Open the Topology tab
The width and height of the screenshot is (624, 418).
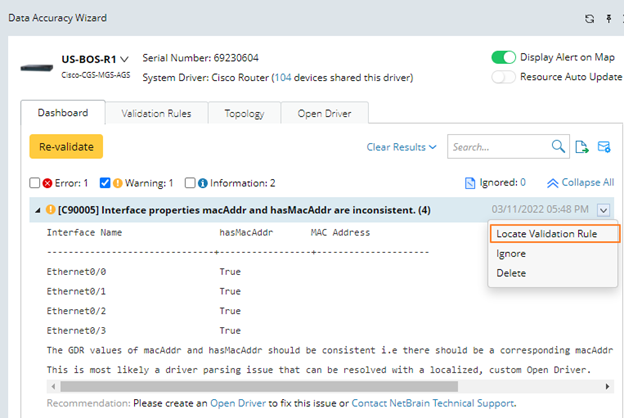pyautogui.click(x=244, y=113)
